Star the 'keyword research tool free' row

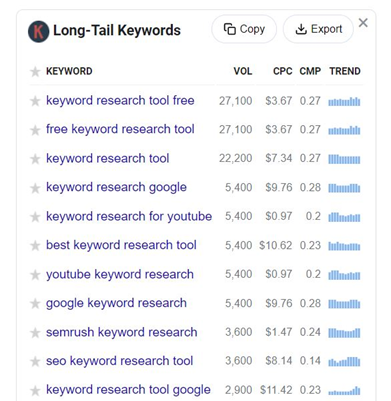click(x=35, y=101)
